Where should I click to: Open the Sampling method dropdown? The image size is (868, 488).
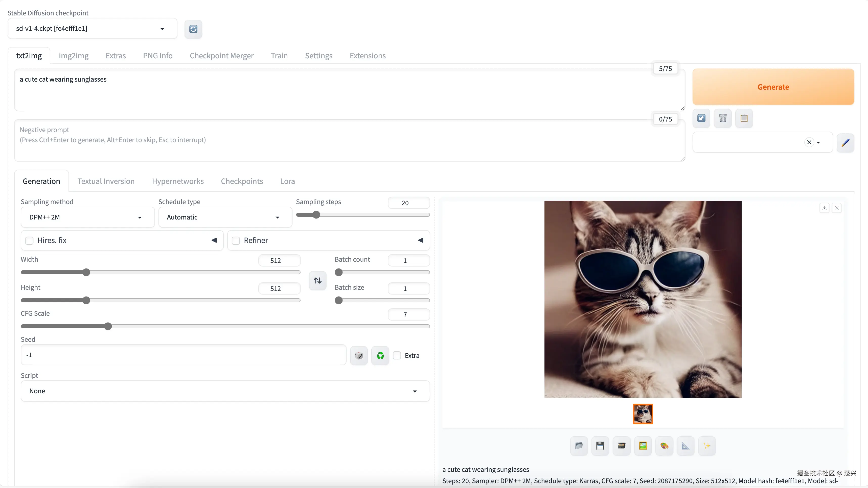pos(87,217)
